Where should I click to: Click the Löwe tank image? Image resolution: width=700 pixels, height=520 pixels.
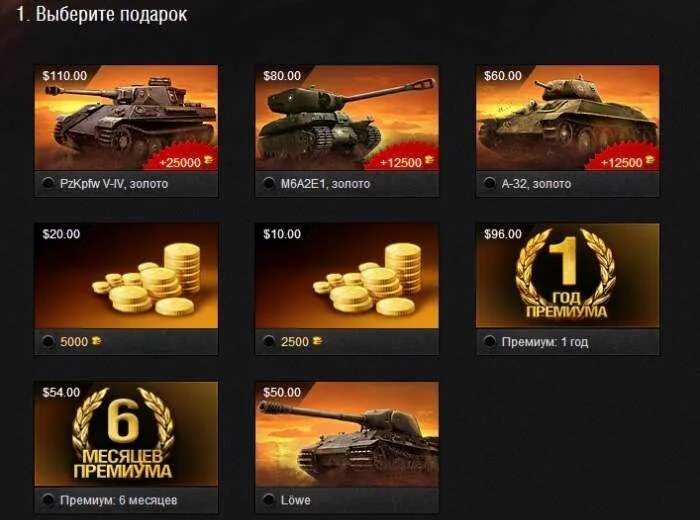tap(347, 434)
